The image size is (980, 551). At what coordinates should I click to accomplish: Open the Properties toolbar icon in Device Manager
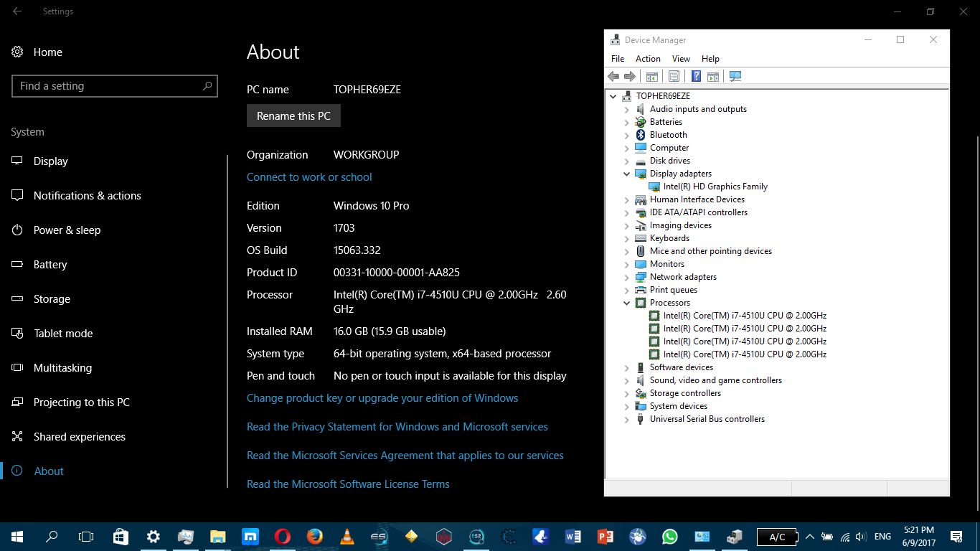pos(674,76)
